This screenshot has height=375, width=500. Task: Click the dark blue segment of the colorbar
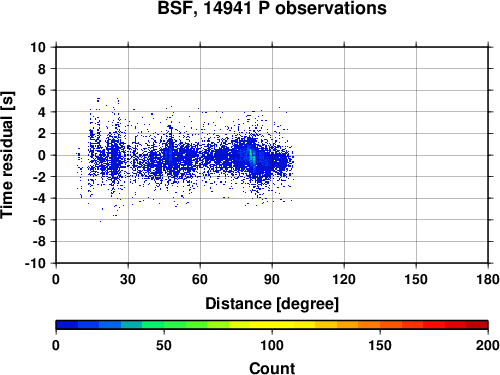pyautogui.click(x=67, y=325)
